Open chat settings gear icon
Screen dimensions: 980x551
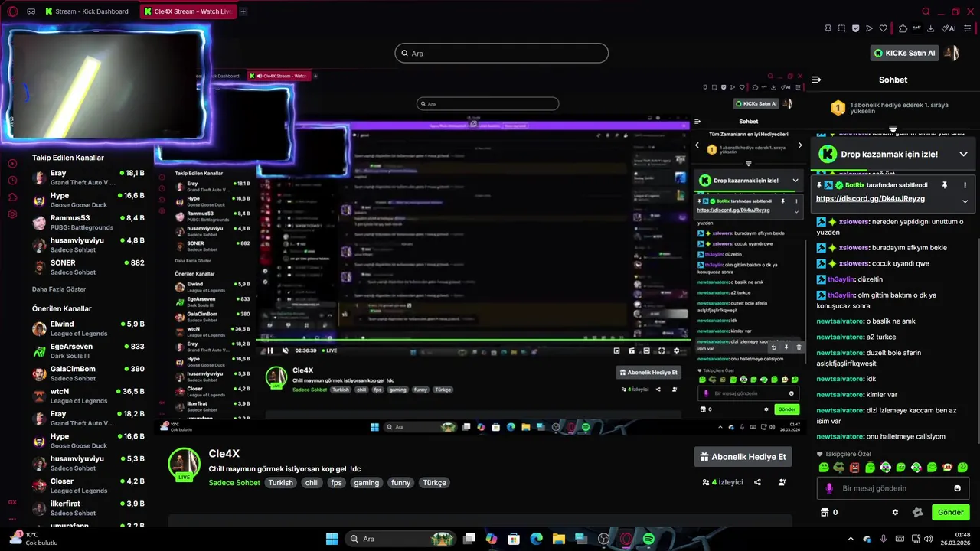click(x=895, y=512)
